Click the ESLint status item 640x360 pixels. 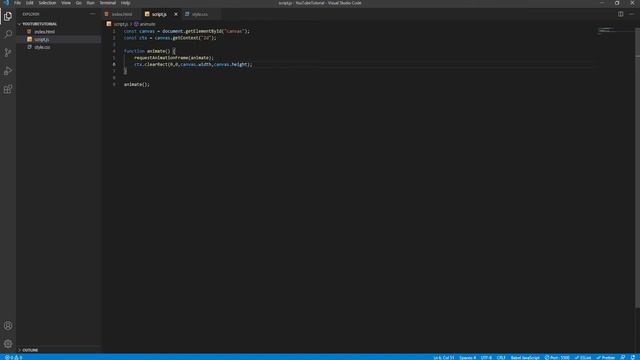[583, 358]
